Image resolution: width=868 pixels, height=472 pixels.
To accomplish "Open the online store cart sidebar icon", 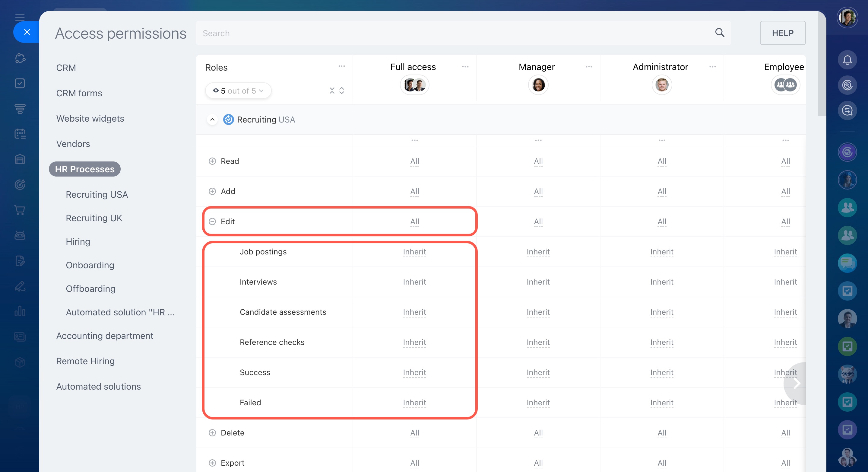I will tap(20, 210).
